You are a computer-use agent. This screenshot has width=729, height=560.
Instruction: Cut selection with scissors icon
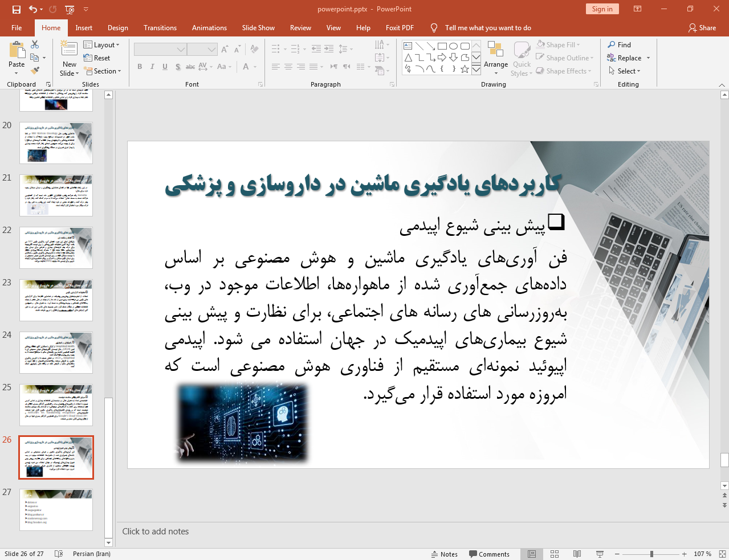point(35,44)
